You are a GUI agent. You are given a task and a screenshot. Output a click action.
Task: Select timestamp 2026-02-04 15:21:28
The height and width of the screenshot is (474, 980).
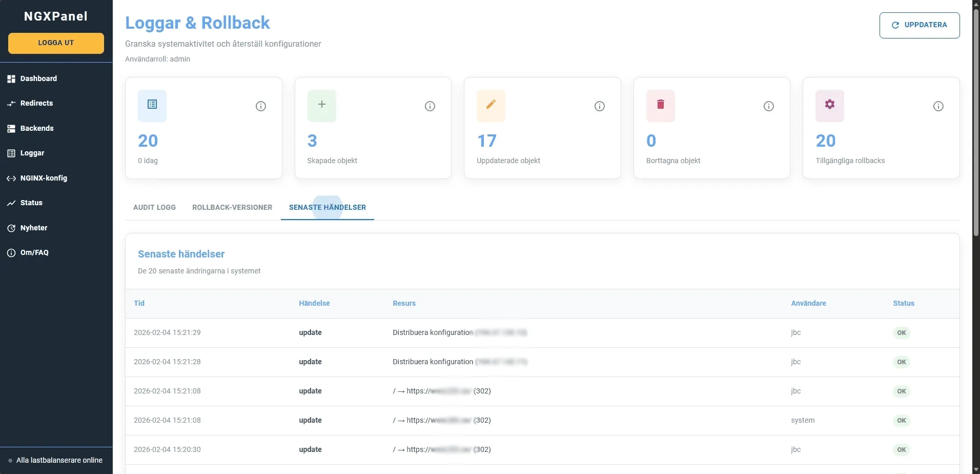point(167,362)
